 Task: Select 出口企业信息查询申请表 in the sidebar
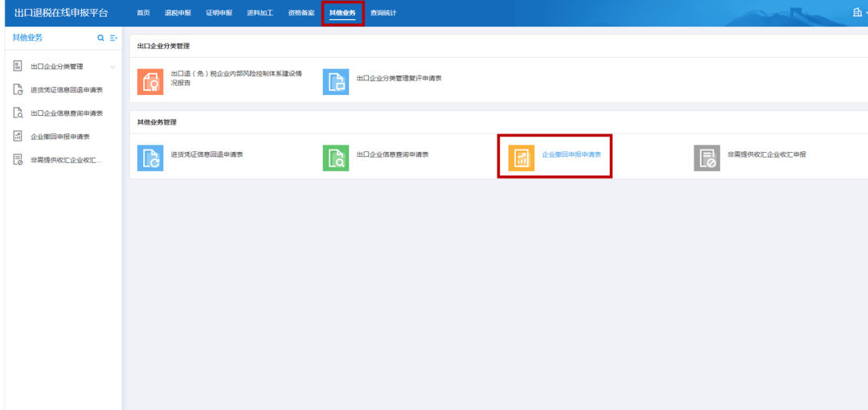click(x=67, y=113)
